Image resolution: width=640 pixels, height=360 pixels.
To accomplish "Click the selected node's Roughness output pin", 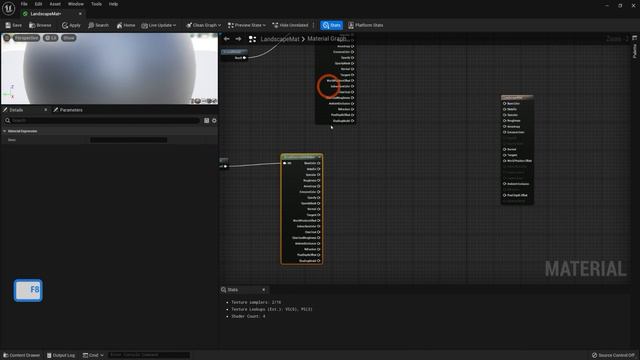I will tap(319, 180).
